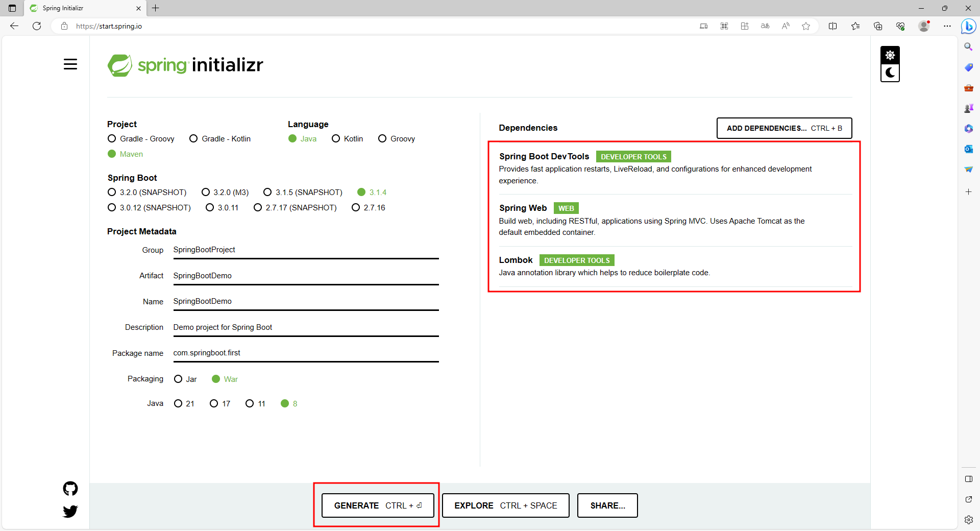Image resolution: width=980 pixels, height=531 pixels.
Task: Switch to light theme with sun icon
Action: 890,55
